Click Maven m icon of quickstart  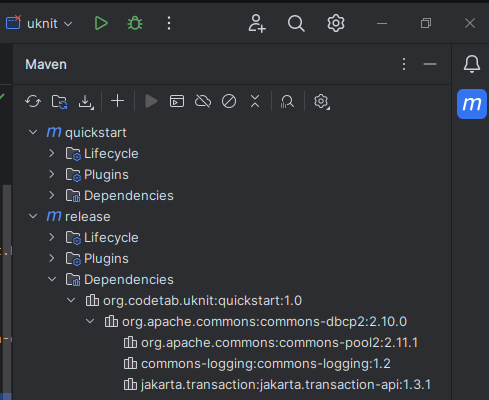(x=54, y=132)
